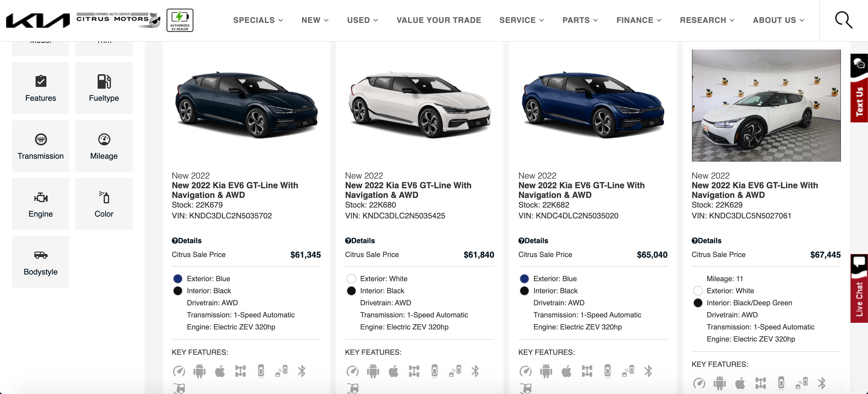Open the Color filter
The width and height of the screenshot is (868, 394).
click(104, 204)
